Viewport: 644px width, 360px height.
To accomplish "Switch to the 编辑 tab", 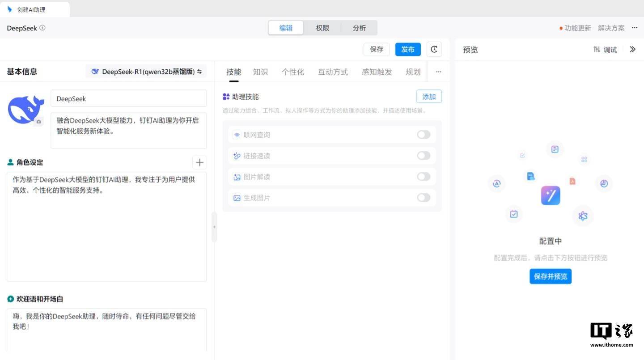I will click(x=286, y=28).
